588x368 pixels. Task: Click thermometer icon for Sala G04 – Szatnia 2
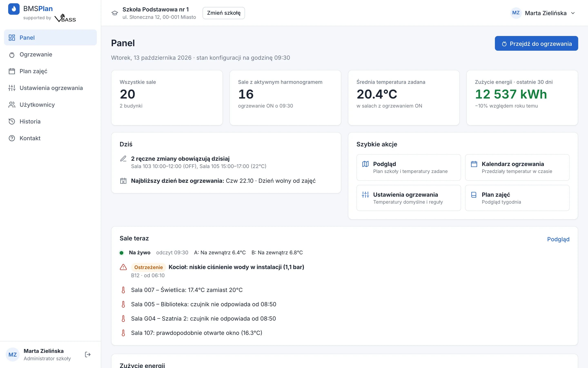pyautogui.click(x=124, y=319)
